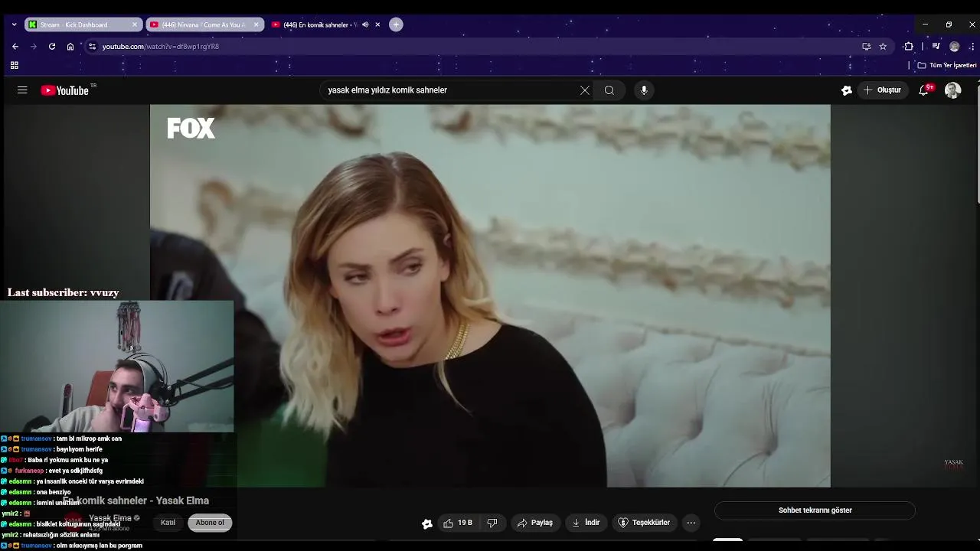Open the Oluştur create menu
The height and width of the screenshot is (551, 980).
pyautogui.click(x=882, y=90)
